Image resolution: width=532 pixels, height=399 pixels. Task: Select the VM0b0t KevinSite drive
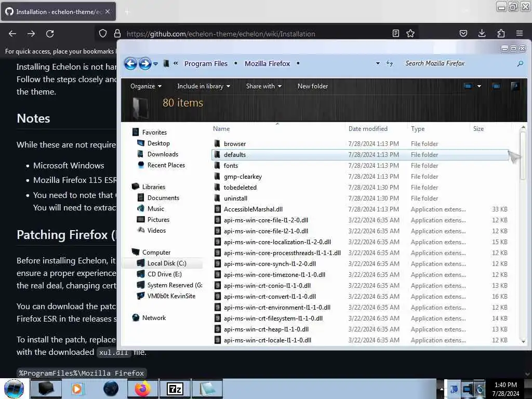pos(166,296)
